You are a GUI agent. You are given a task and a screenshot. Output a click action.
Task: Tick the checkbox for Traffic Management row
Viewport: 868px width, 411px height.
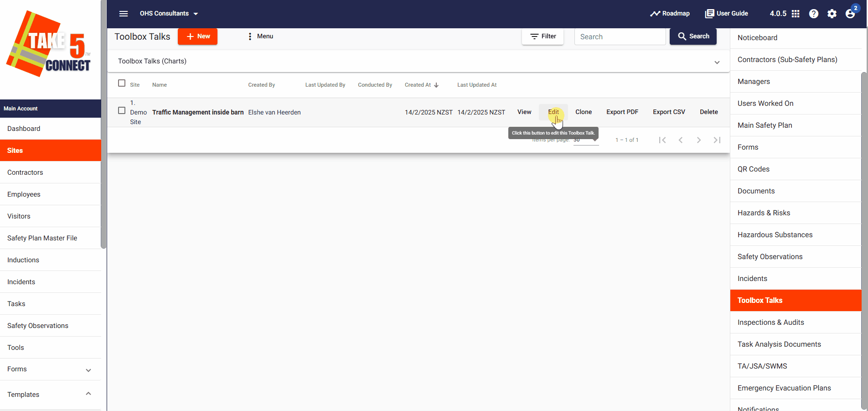(x=122, y=110)
